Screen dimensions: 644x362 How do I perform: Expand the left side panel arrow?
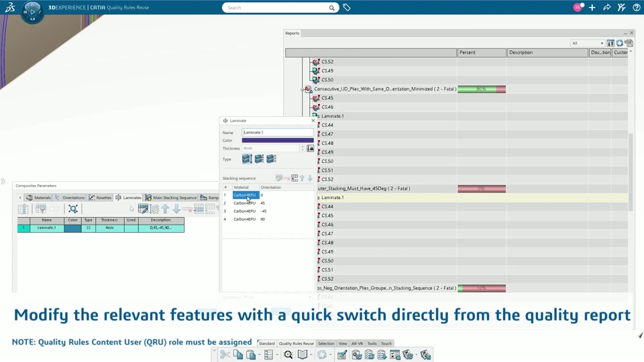3,181
